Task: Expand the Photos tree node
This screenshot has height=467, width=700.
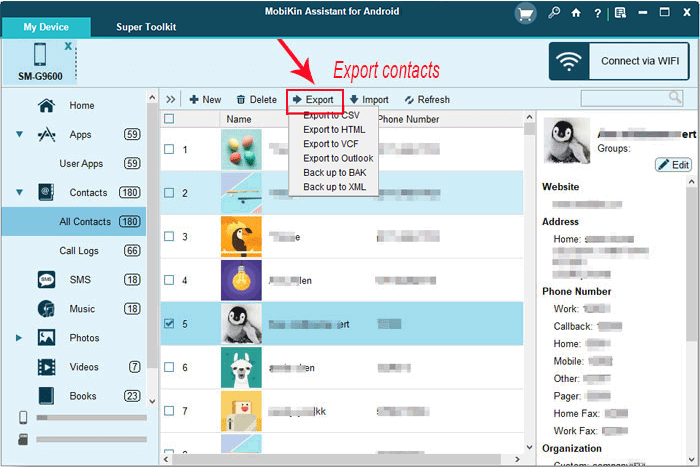Action: [x=19, y=338]
